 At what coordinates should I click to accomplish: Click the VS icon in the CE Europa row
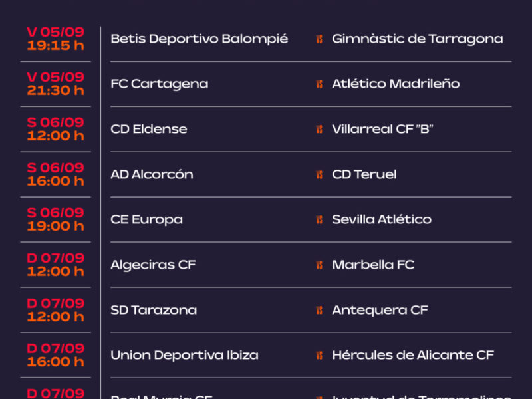pos(319,220)
